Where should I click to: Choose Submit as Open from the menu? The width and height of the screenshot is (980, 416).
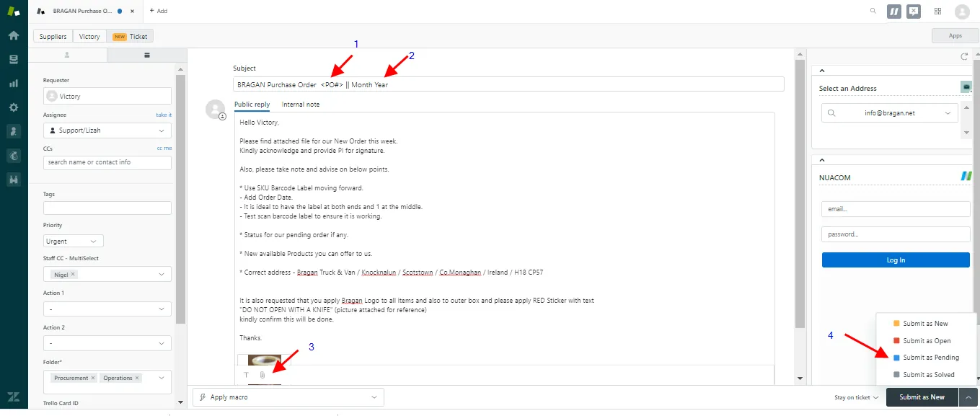click(x=926, y=340)
